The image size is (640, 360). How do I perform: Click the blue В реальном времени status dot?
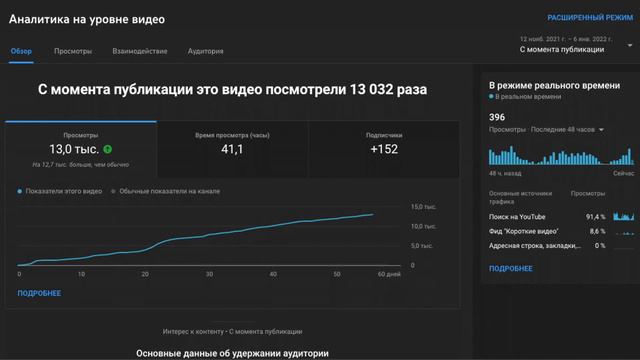pyautogui.click(x=491, y=97)
